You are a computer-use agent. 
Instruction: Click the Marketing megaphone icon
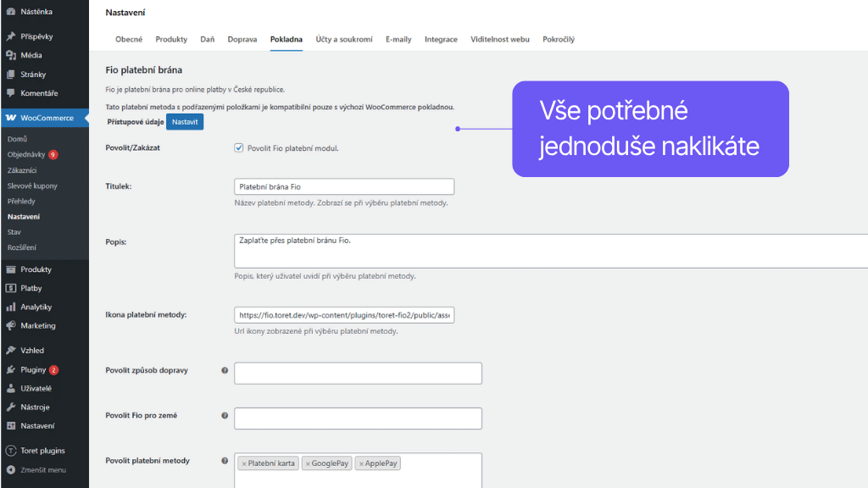[10, 326]
